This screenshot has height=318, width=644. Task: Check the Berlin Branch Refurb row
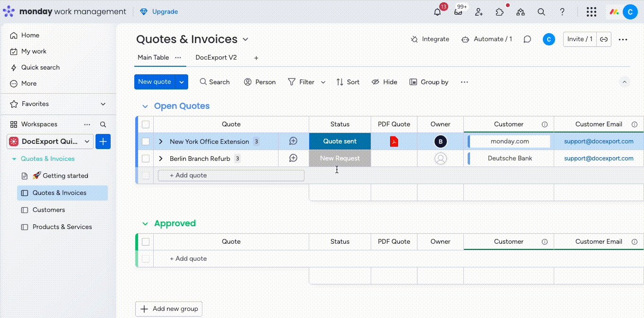point(146,159)
